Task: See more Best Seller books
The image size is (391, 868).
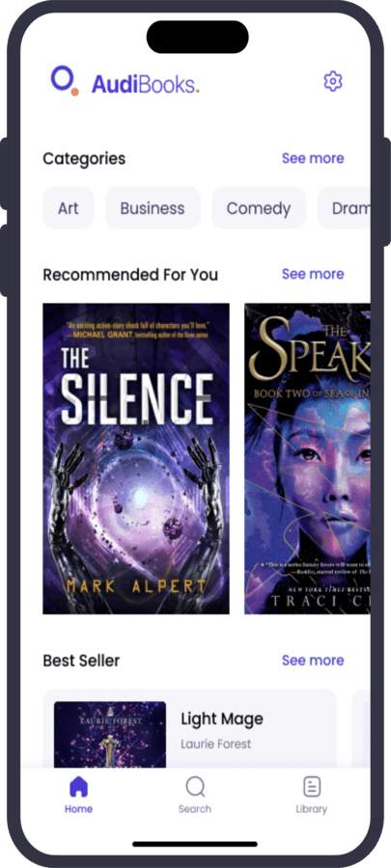Action: point(313,661)
